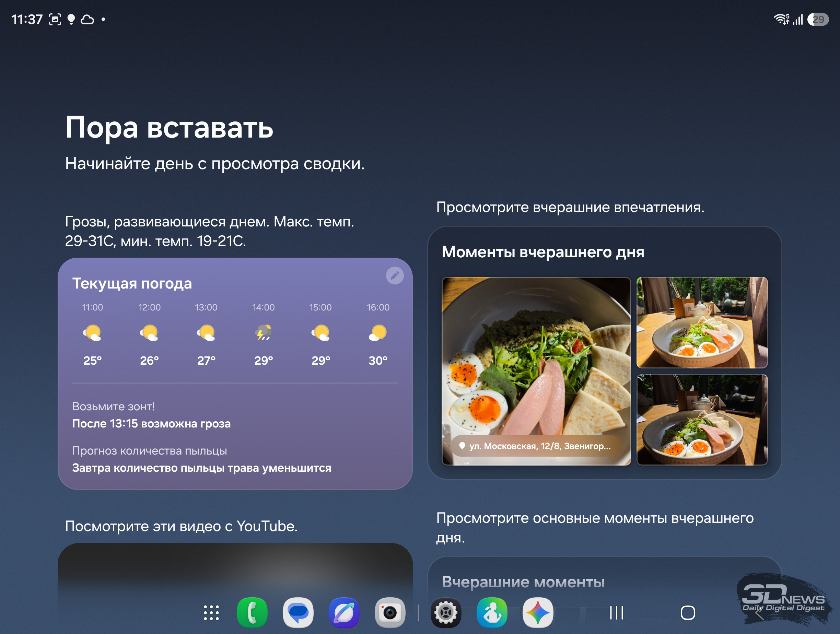Screen dimensions: 840x634
Task: Tap the 'Пора вставать' heading
Action: tap(169, 128)
